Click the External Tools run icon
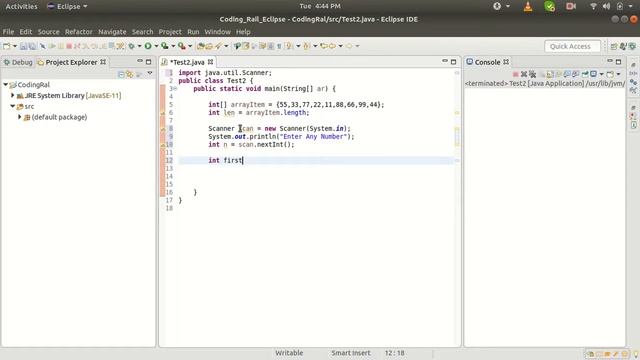Image resolution: width=640 pixels, height=360 pixels. click(182, 46)
